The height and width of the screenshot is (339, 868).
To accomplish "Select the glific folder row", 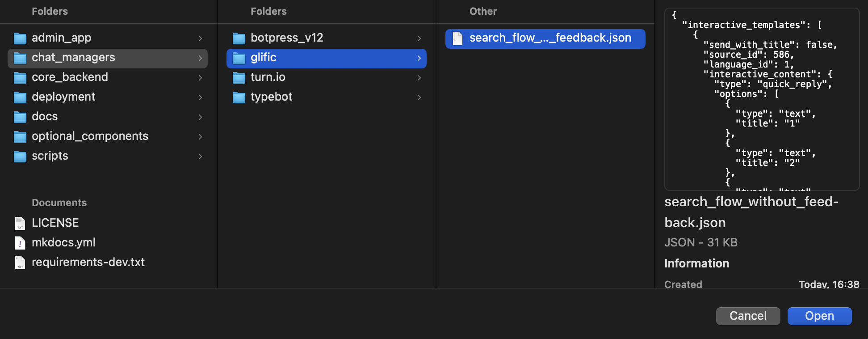I will 327,58.
